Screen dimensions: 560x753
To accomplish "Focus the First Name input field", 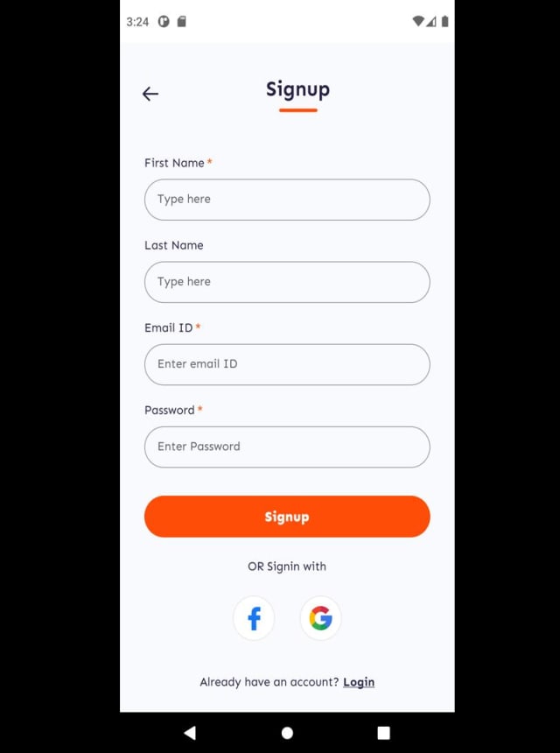I will pyautogui.click(x=287, y=200).
